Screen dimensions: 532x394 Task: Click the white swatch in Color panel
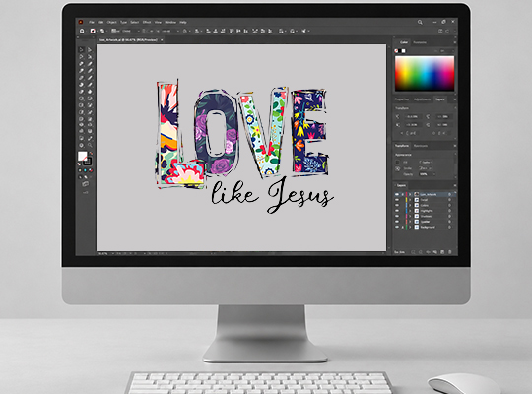(x=404, y=51)
